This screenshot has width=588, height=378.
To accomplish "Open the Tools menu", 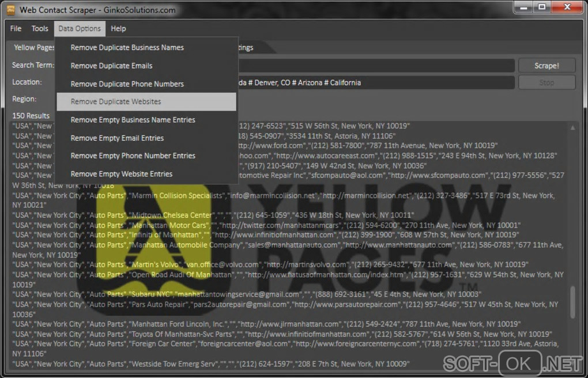I will 40,28.
